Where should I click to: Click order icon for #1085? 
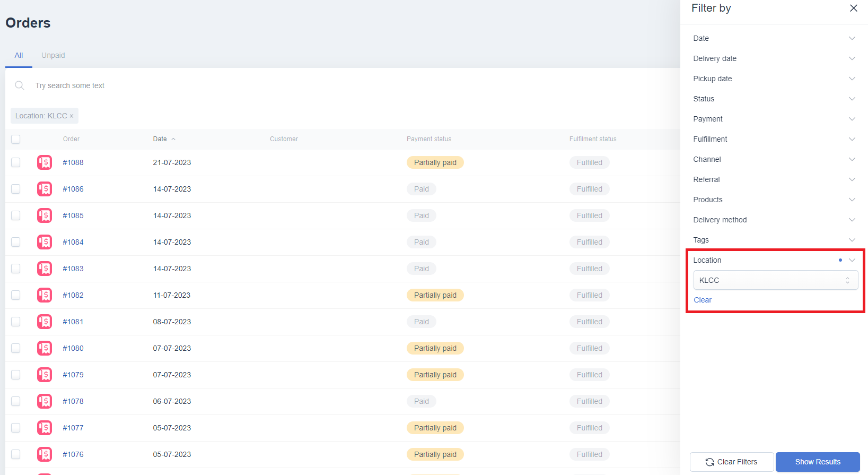click(x=45, y=215)
